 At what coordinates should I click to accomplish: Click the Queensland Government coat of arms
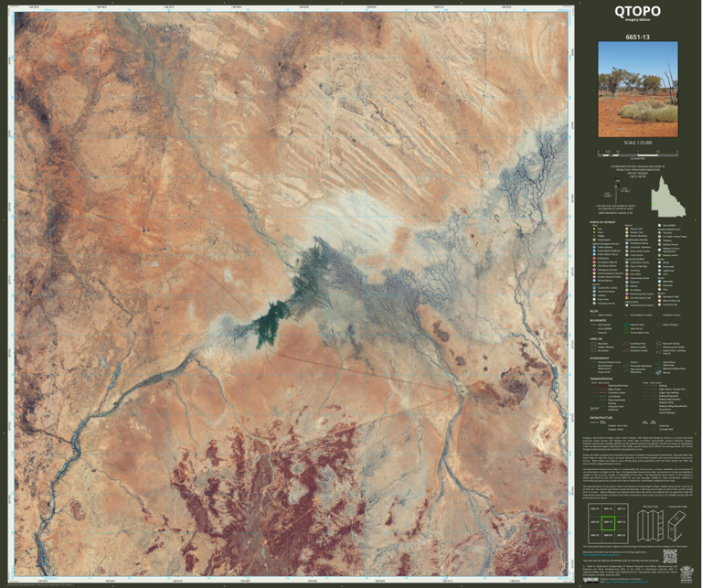pos(685,574)
